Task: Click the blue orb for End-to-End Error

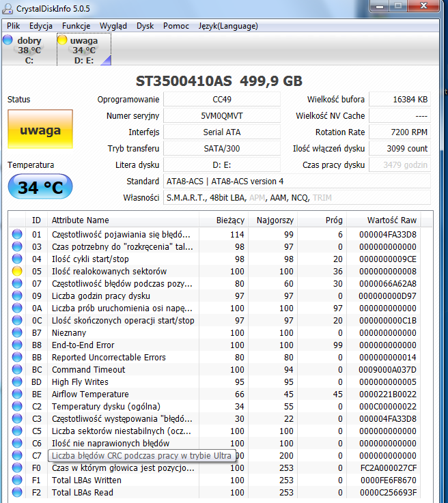Action: (17, 345)
